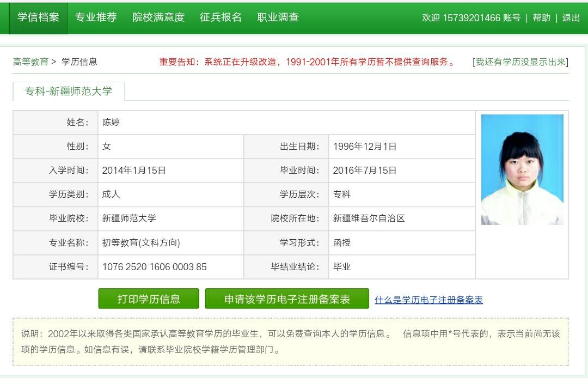Click the 成人 education type value
Image resolution: width=588 pixels, height=389 pixels.
pyautogui.click(x=111, y=194)
